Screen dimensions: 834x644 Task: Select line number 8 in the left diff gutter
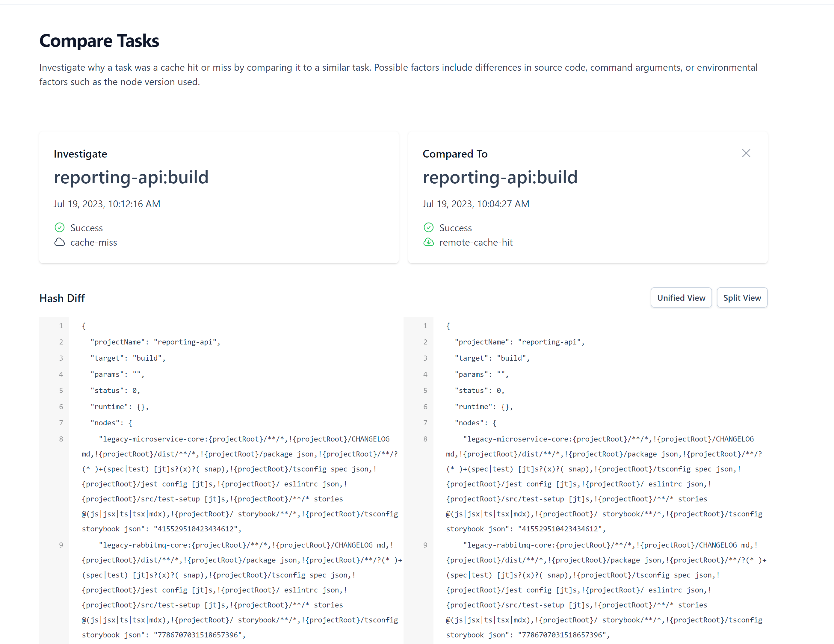coord(61,439)
